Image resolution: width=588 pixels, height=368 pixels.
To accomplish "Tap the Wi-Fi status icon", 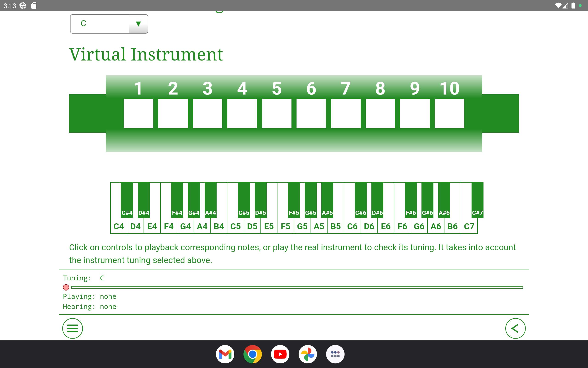I will (x=558, y=6).
